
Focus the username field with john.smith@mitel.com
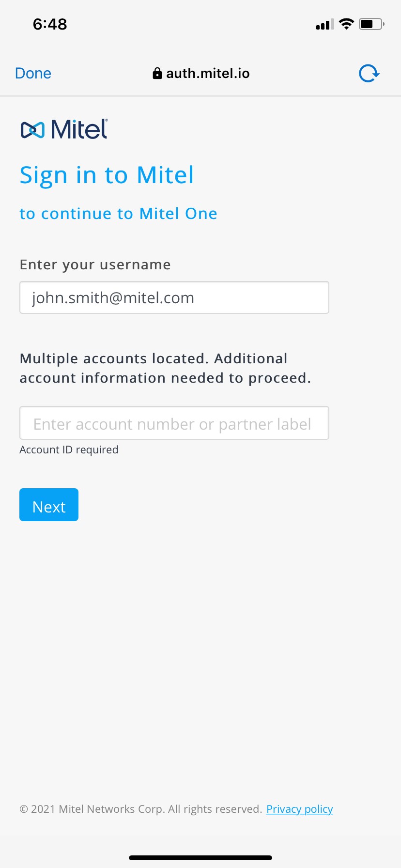point(174,297)
